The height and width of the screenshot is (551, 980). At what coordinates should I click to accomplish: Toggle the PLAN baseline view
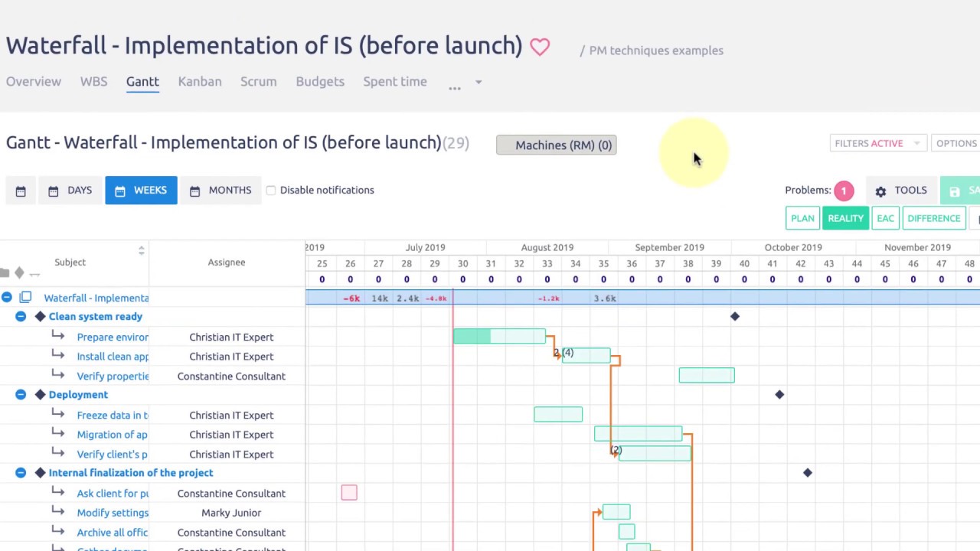(802, 218)
